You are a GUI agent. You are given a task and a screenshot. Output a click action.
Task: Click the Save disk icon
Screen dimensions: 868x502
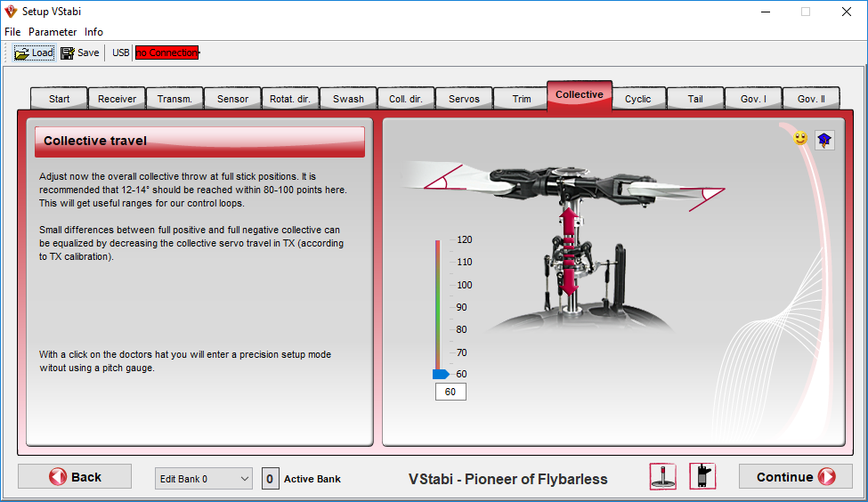(x=68, y=53)
